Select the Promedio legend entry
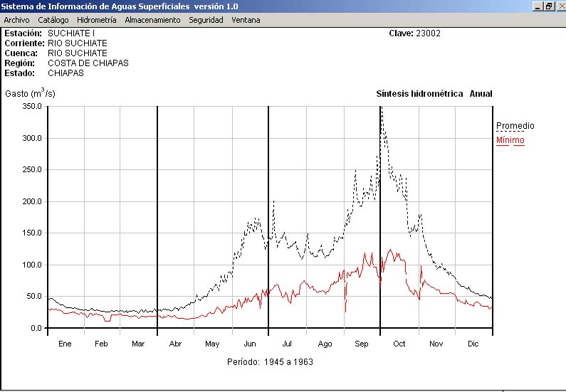 pyautogui.click(x=515, y=126)
